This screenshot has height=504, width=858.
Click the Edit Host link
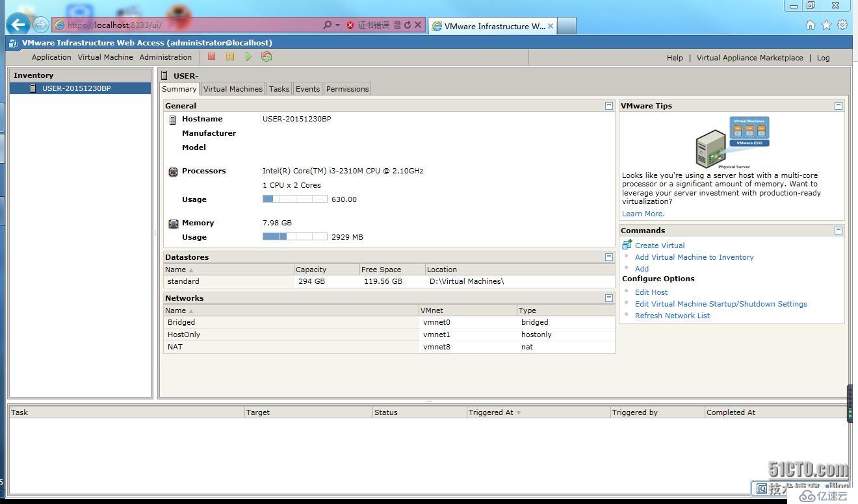(651, 292)
